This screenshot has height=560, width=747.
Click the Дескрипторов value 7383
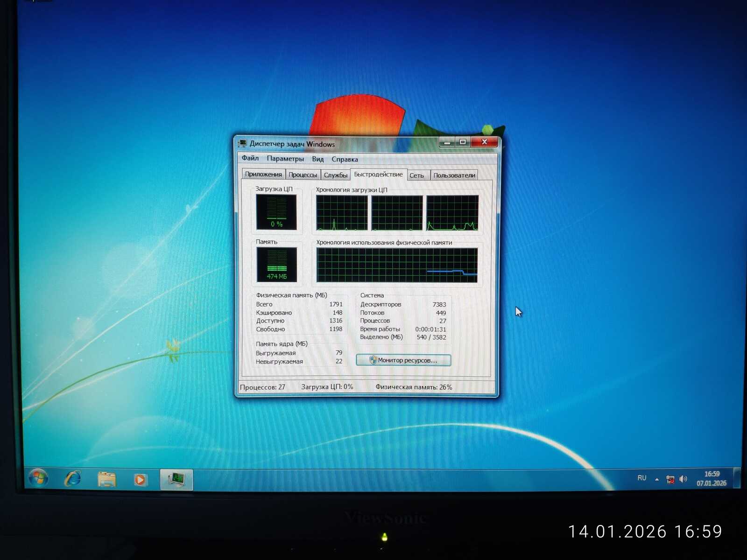click(x=439, y=304)
